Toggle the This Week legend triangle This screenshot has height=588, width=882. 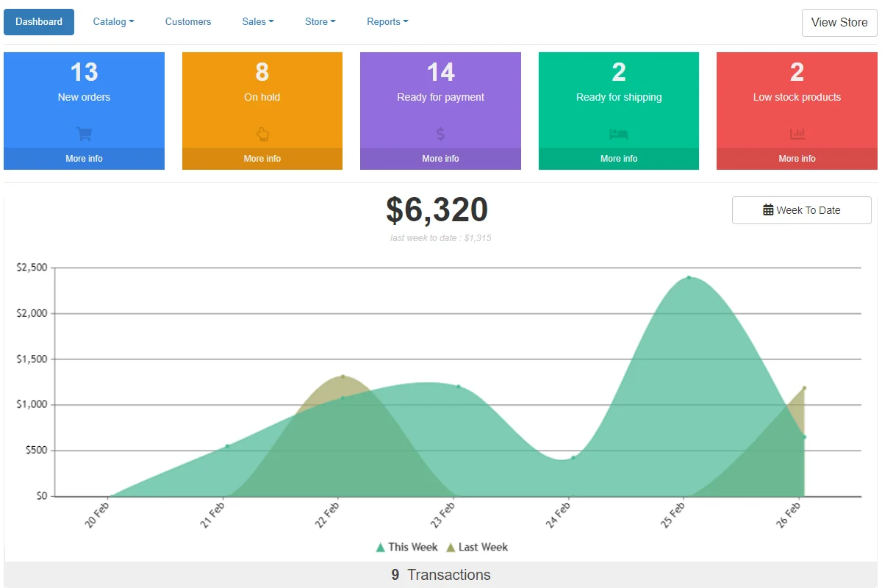(380, 547)
